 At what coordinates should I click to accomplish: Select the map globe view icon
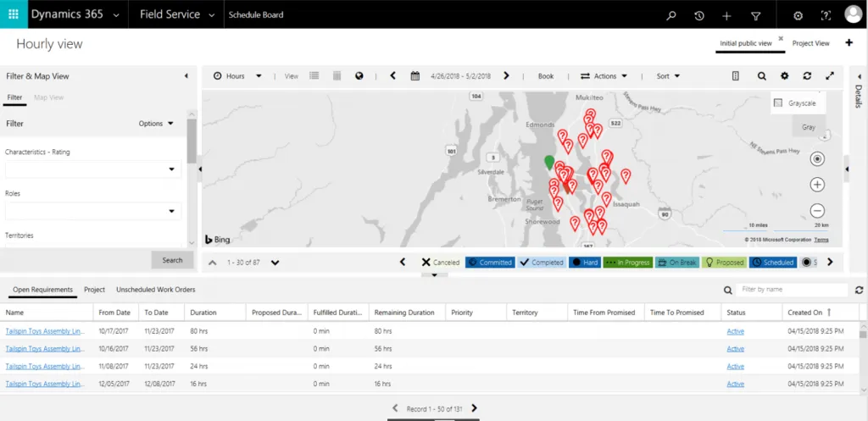coord(359,75)
